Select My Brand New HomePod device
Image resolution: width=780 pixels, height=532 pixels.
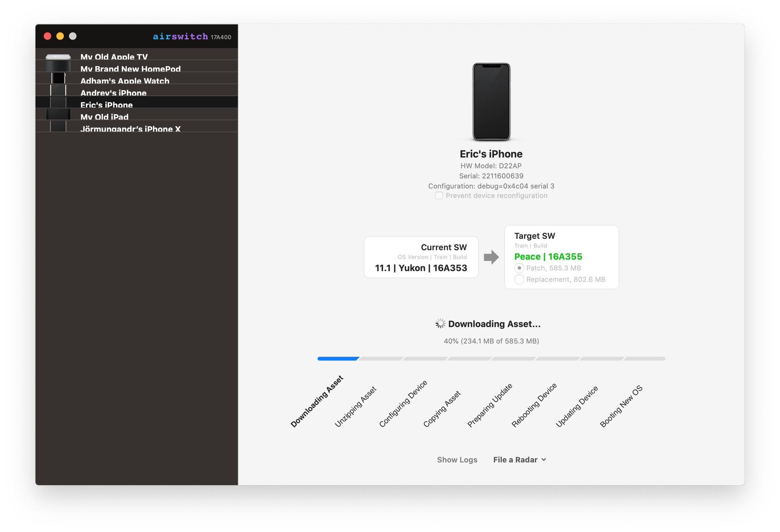pyautogui.click(x=136, y=66)
